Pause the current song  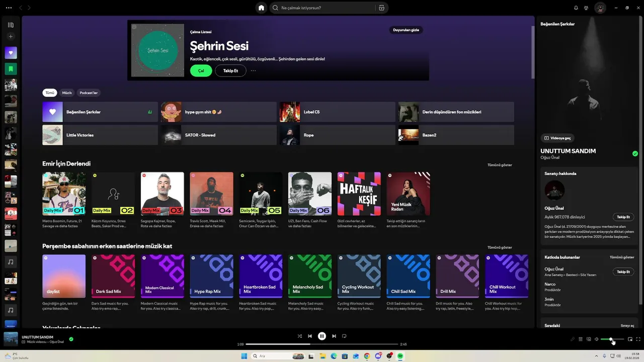tap(322, 336)
